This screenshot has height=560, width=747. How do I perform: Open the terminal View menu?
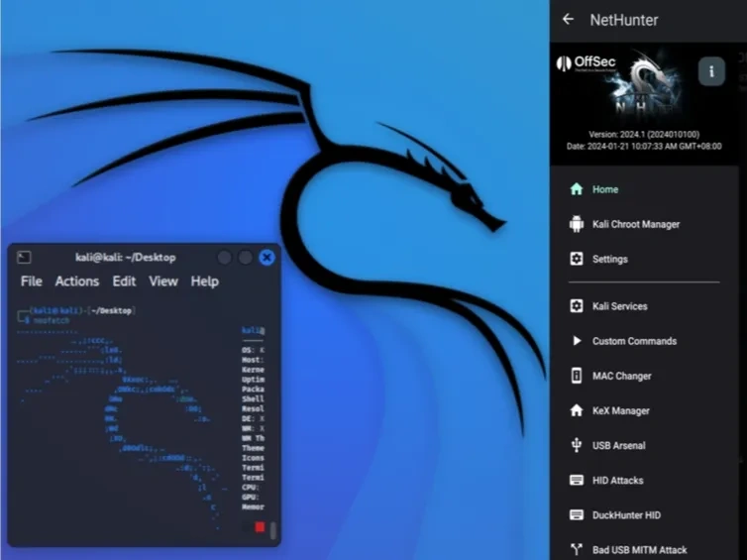[163, 281]
